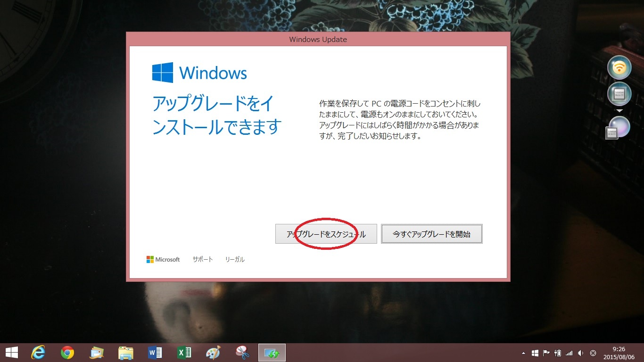Click the Windows Update title bar
Image resolution: width=644 pixels, height=362 pixels.
(318, 39)
